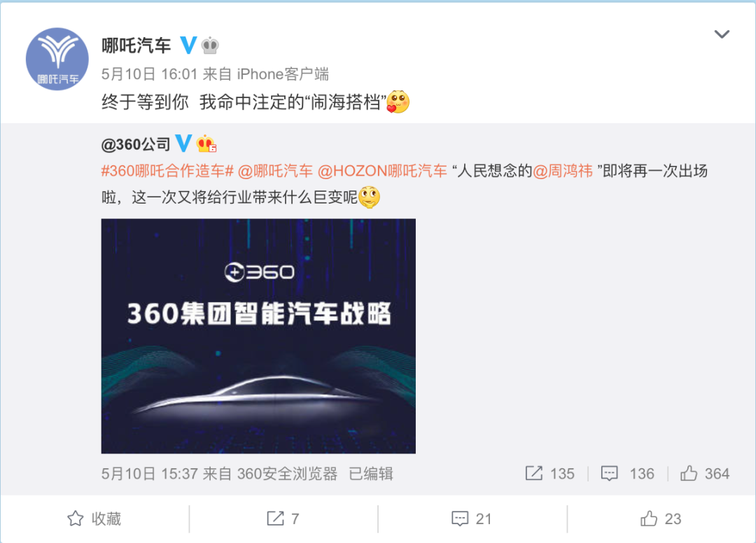
Task: Repost this post via bottom share icon
Action: [x=275, y=519]
